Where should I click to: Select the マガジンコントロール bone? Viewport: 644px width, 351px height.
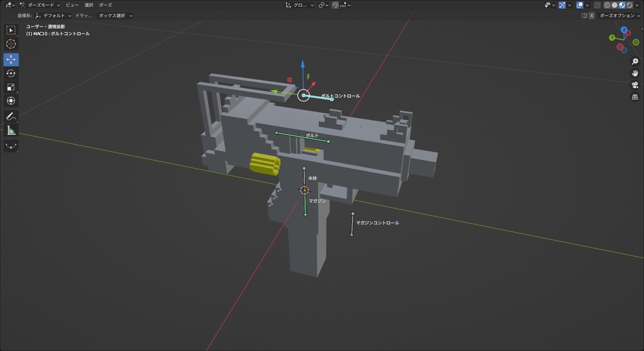[352, 225]
